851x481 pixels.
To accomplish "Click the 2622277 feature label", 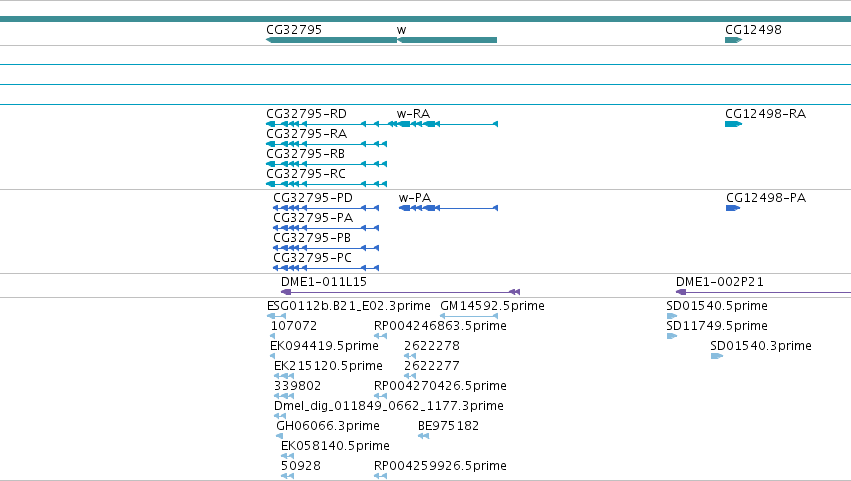I will (431, 366).
